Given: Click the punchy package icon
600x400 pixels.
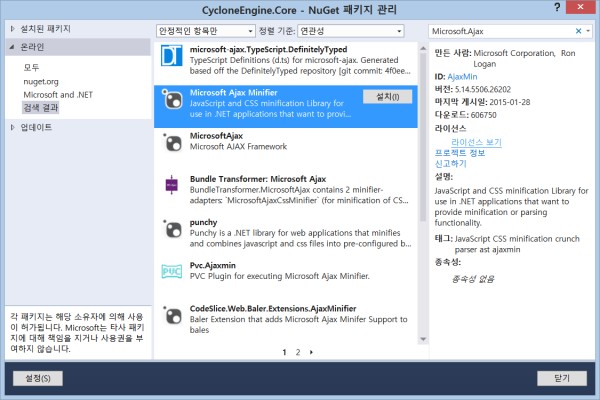Looking at the screenshot, I should 173,229.
